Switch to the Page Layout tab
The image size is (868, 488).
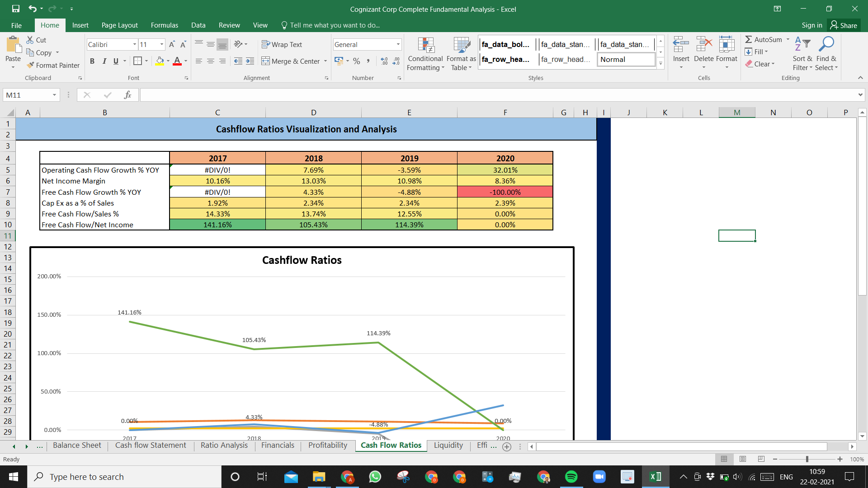(119, 25)
